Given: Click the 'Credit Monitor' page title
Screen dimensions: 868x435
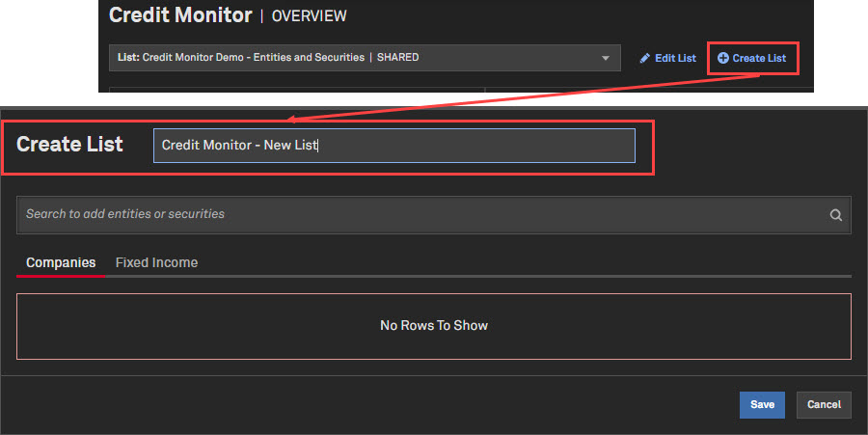Looking at the screenshot, I should (180, 14).
